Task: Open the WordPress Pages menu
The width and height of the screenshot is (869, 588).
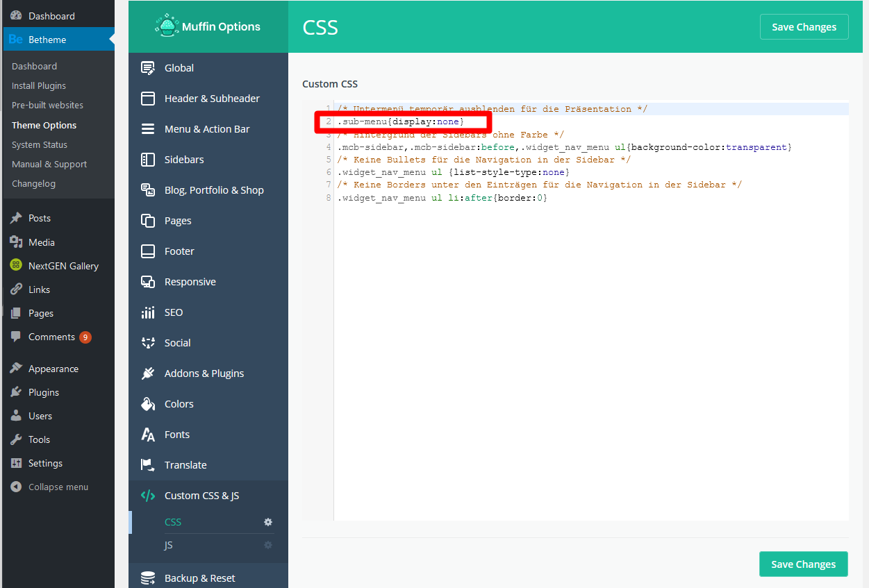Action: point(58,313)
